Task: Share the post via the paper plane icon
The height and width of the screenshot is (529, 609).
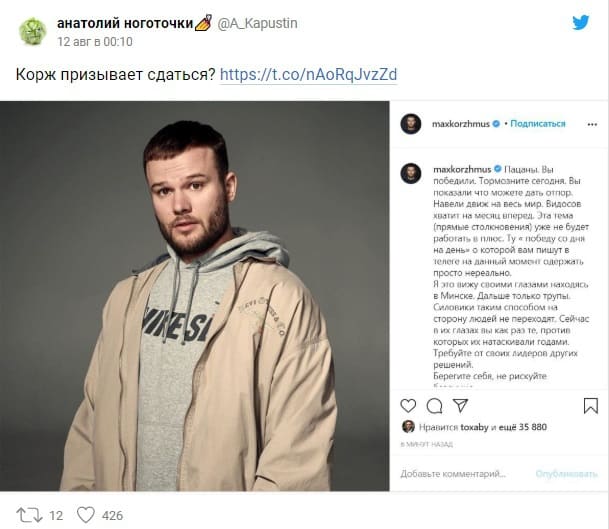Action: click(x=460, y=405)
